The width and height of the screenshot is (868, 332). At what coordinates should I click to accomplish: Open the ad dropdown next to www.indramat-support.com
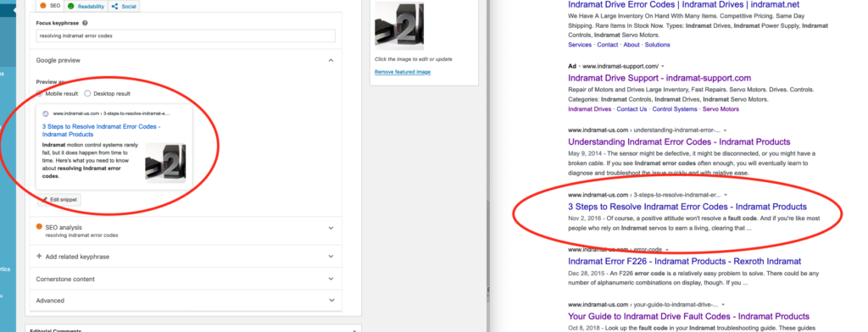coord(663,66)
